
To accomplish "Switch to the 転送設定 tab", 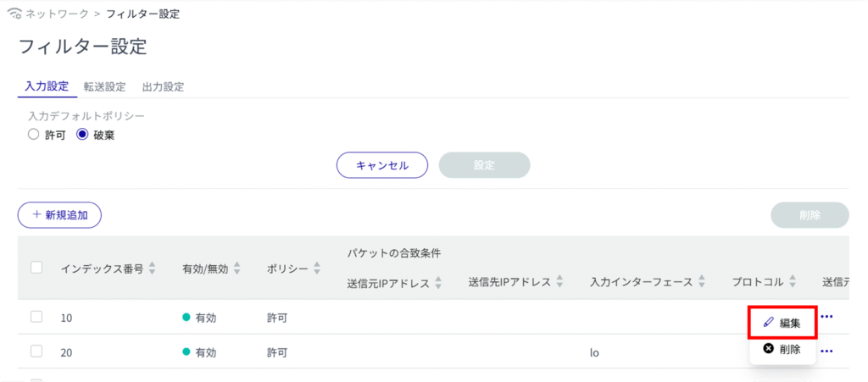I will click(x=104, y=86).
